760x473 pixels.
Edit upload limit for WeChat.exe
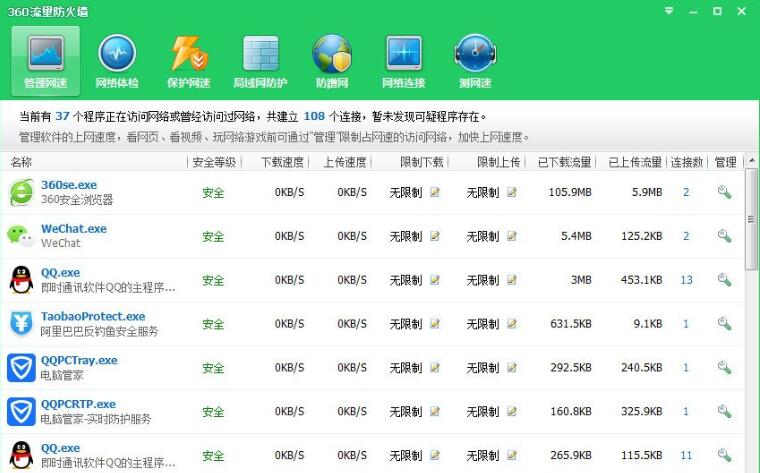[x=512, y=236]
